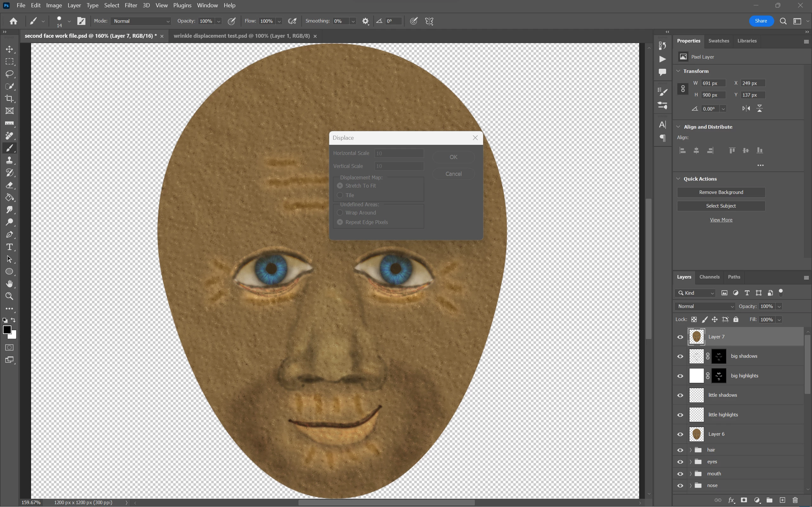Select the Move tool
The image size is (812, 507).
[10, 49]
